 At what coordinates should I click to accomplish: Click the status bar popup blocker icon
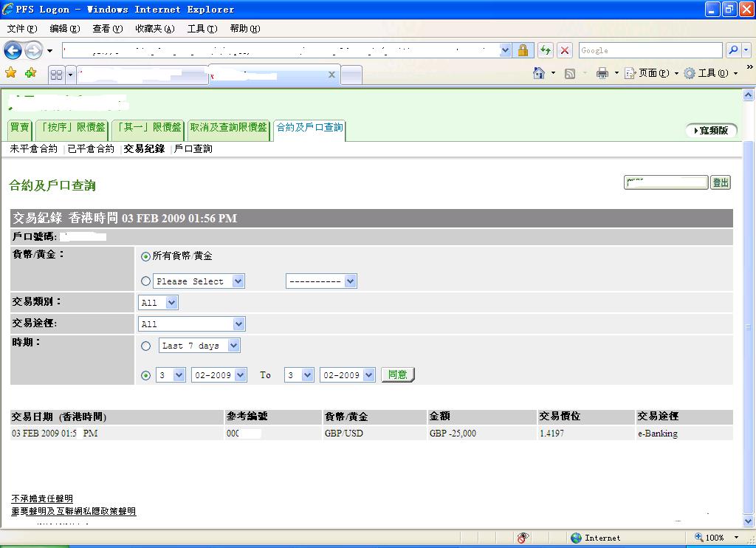click(x=523, y=538)
